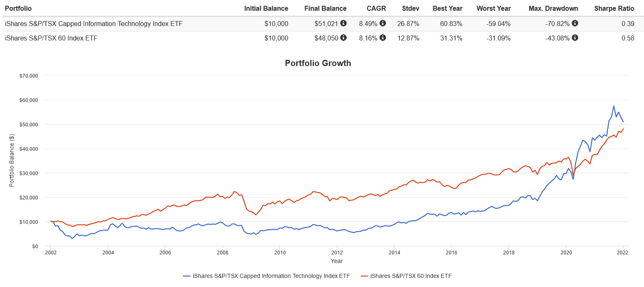Show info tooltip icon for -43.08% drawdown
This screenshot has width=644, height=287.
575,38
